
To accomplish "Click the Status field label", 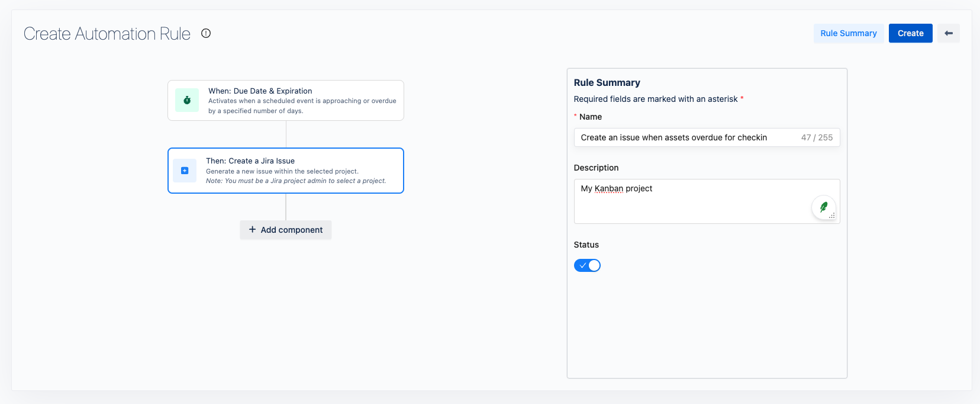I will [x=586, y=245].
